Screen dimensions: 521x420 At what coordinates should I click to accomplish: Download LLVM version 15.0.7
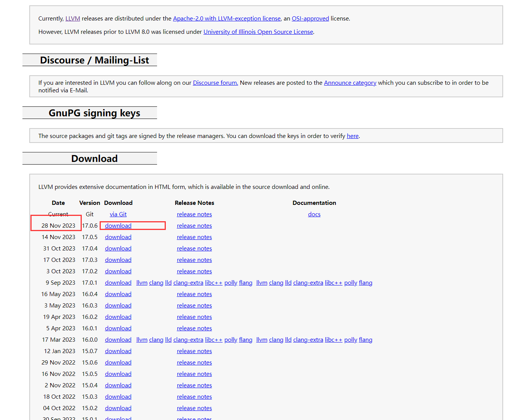(x=118, y=351)
